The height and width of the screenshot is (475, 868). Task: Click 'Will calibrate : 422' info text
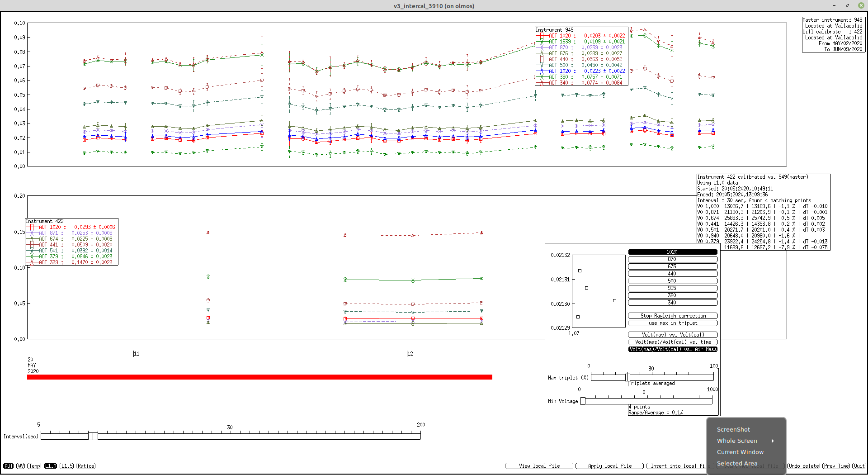click(x=832, y=32)
